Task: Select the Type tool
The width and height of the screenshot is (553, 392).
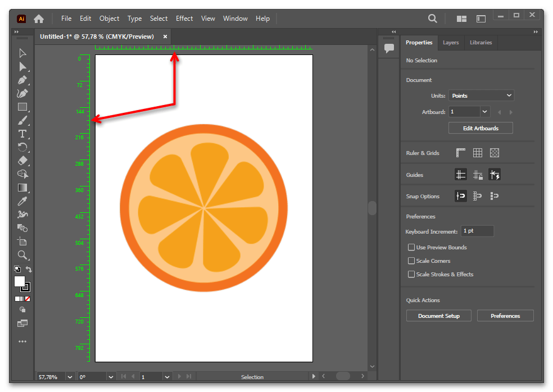Action: click(22, 134)
